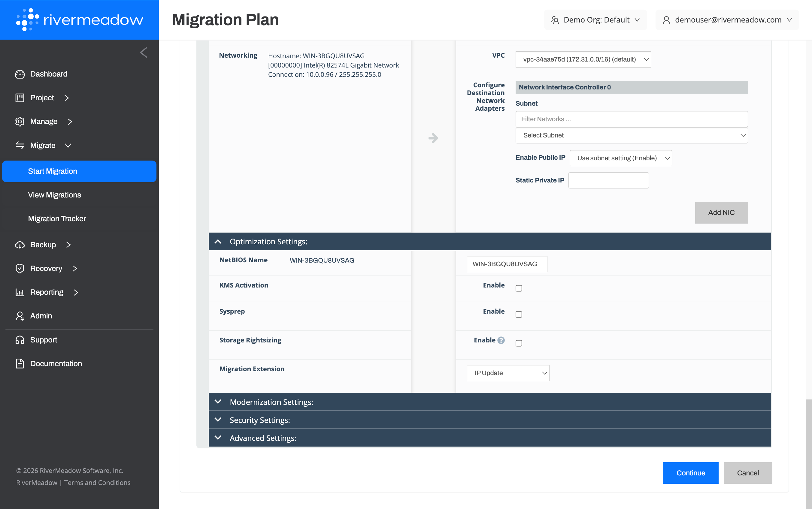
Task: Click the Support headset icon
Action: 20,340
